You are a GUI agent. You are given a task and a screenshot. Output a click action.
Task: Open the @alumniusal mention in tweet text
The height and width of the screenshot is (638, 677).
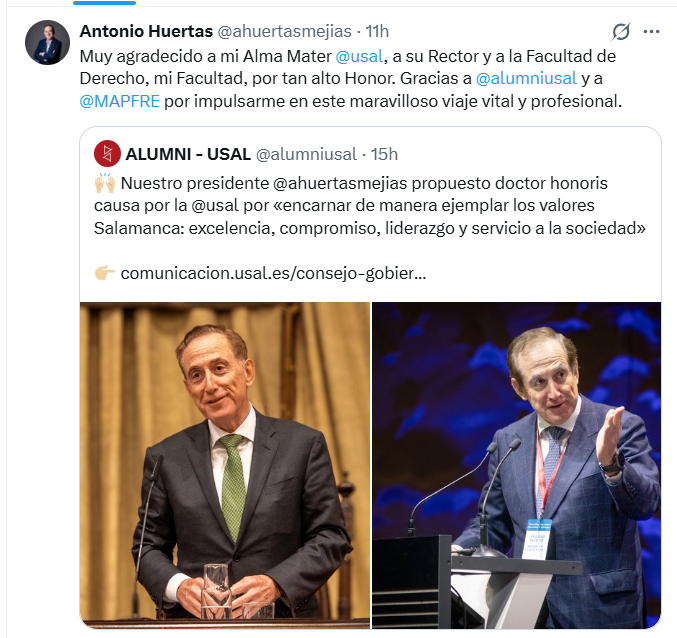tap(526, 78)
